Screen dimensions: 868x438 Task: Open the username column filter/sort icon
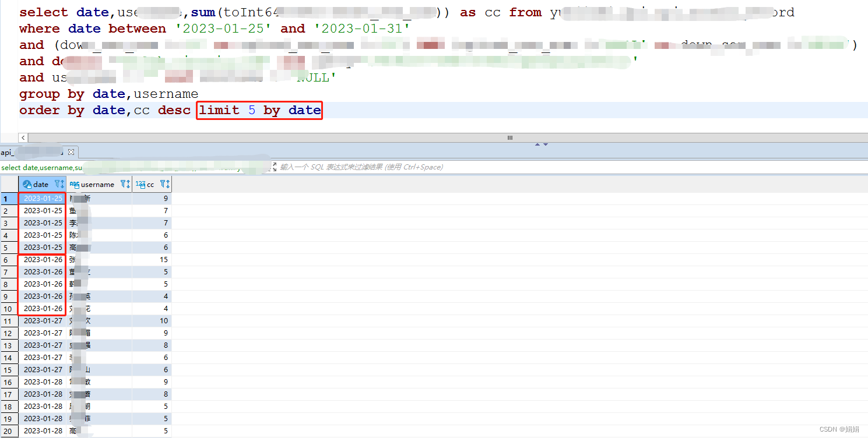(x=125, y=184)
